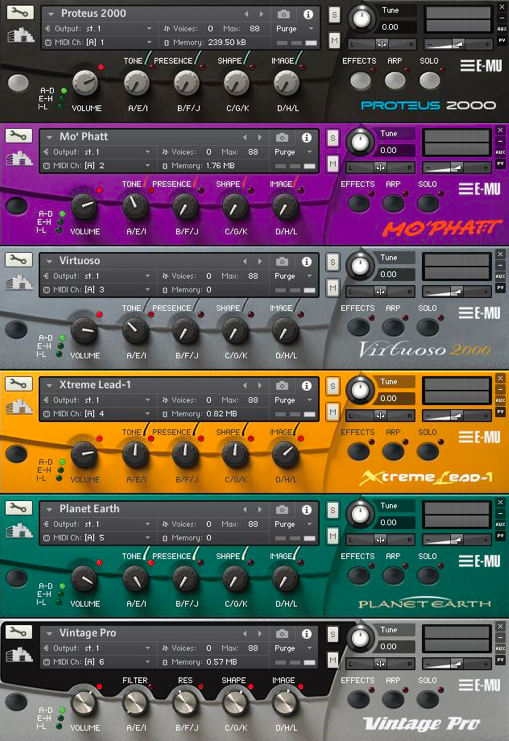Click the EFFECTS button on Vintage Pro
The width and height of the screenshot is (509, 741).
pyautogui.click(x=359, y=700)
